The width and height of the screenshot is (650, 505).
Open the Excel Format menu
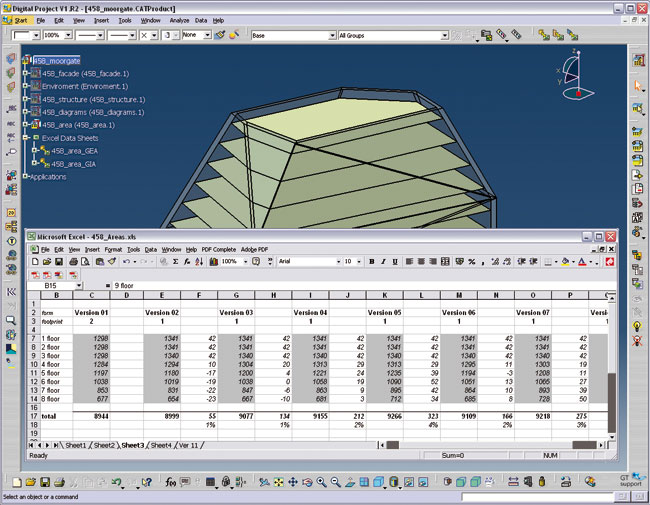[113, 249]
